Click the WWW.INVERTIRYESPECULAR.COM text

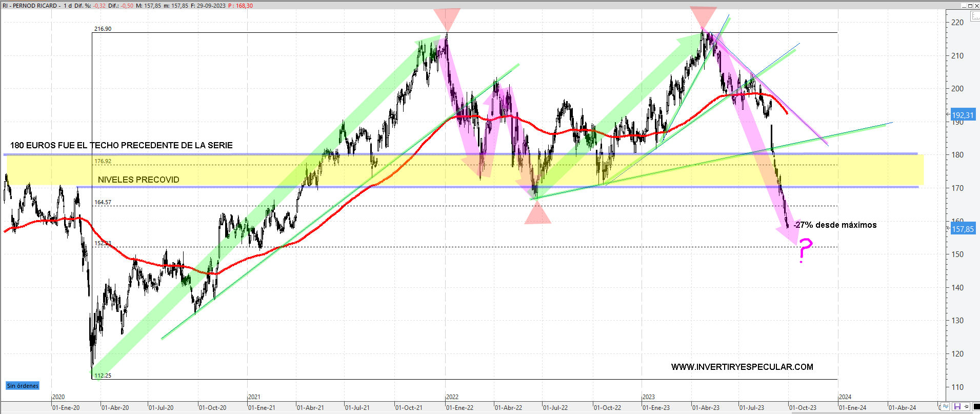742,367
